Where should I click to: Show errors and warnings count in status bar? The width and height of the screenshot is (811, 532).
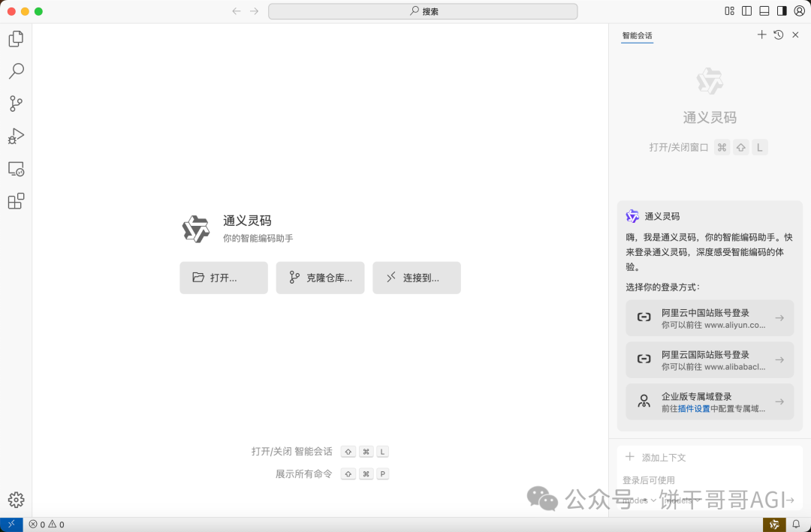click(x=47, y=524)
